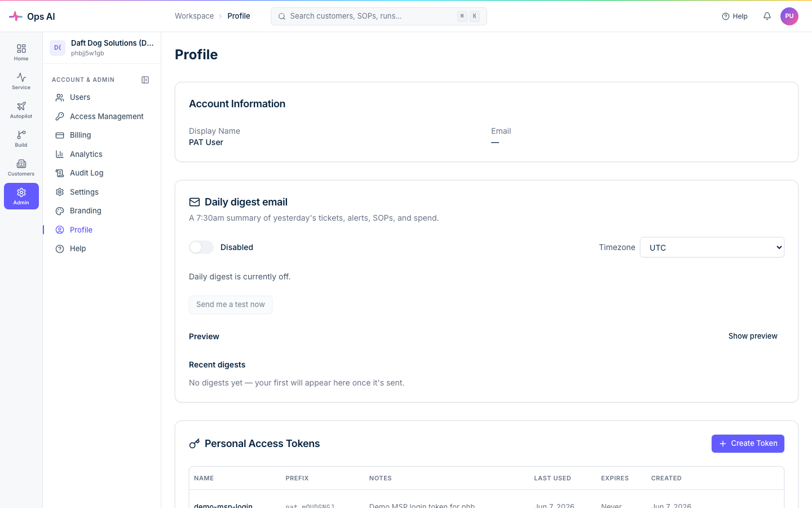Click 'Daily digest is currently off.' text

[240, 277]
